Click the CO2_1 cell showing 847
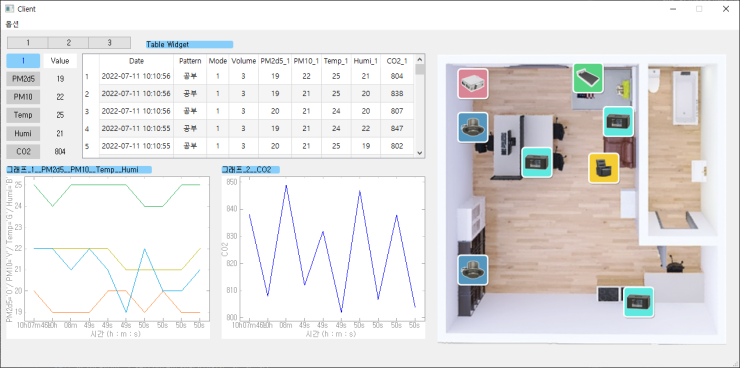 [397, 128]
